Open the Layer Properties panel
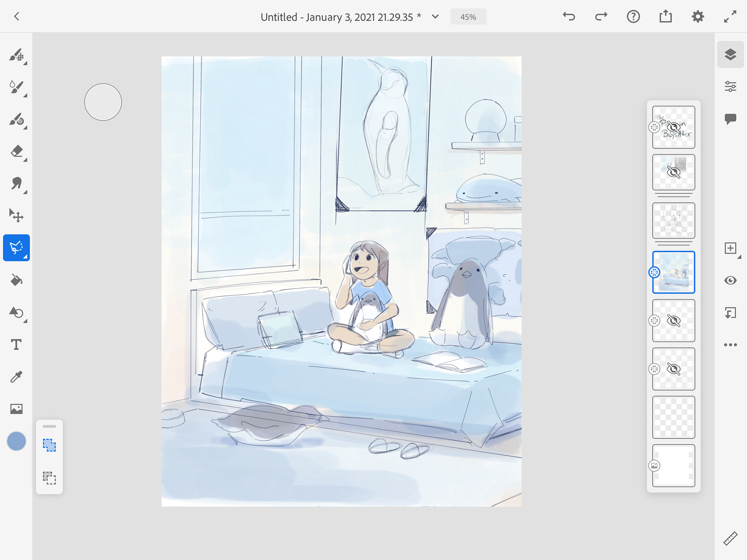 (730, 86)
